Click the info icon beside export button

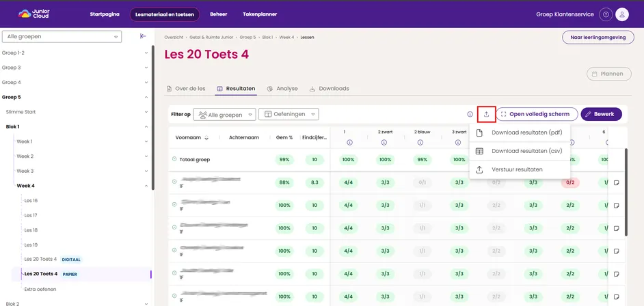(x=470, y=115)
